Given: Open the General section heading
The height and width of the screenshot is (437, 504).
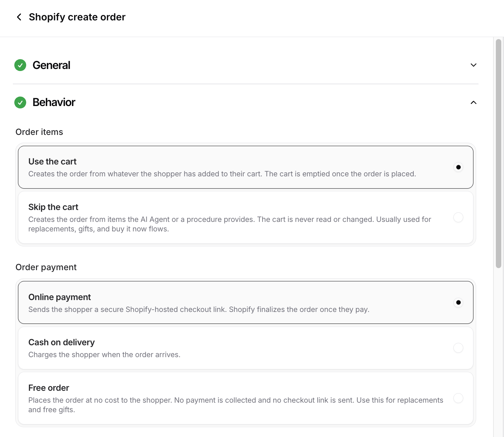Looking at the screenshot, I should coord(51,65).
